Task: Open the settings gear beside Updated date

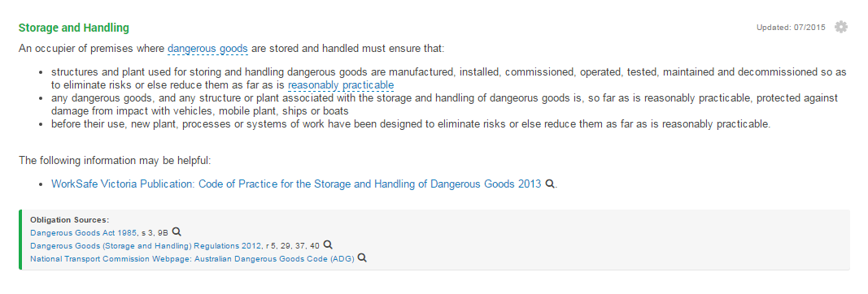Action: tap(841, 27)
